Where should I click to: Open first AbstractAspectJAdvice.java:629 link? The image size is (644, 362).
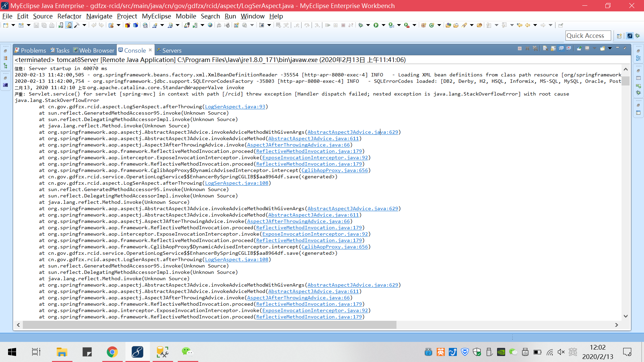pyautogui.click(x=353, y=132)
